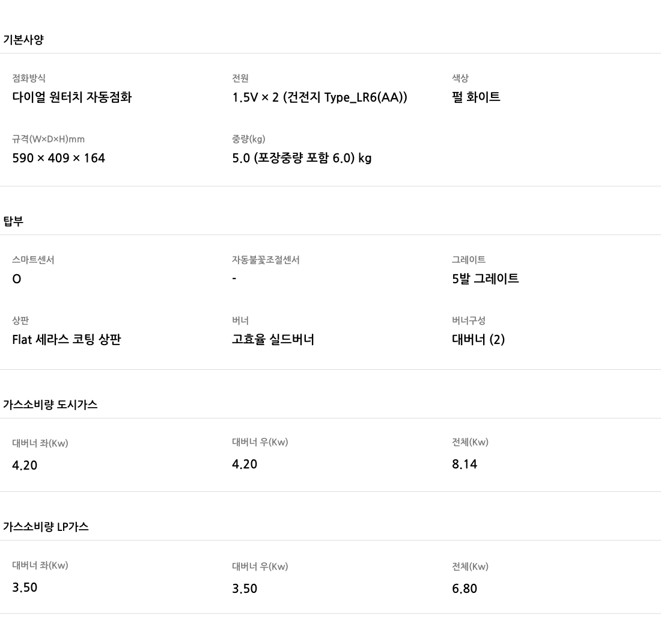Click the 버너구성 label

pos(469,320)
